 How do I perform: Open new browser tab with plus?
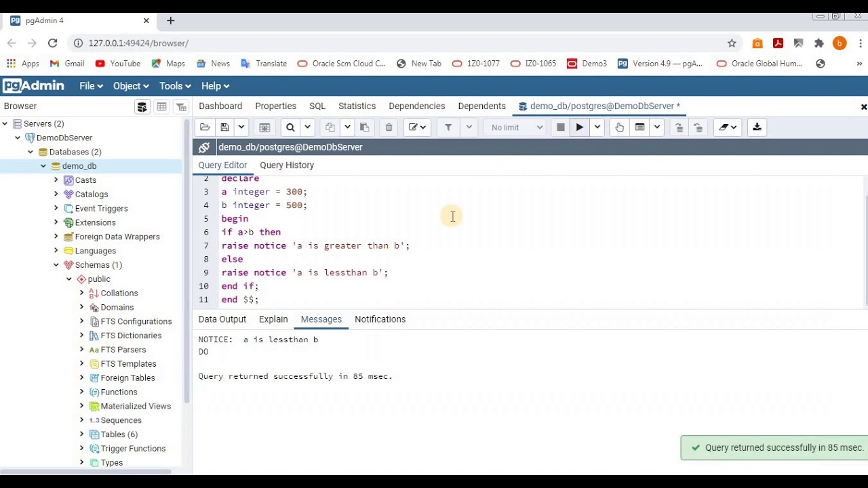pyautogui.click(x=170, y=20)
